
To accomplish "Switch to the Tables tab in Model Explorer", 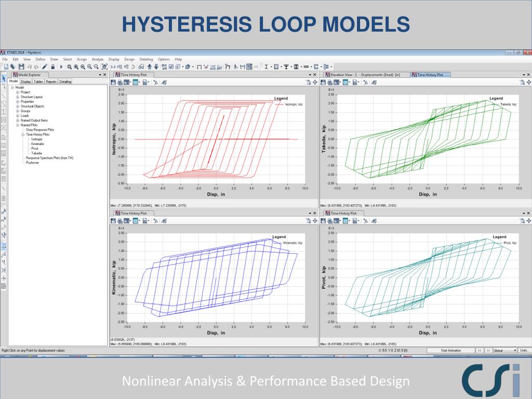I will click(38, 82).
